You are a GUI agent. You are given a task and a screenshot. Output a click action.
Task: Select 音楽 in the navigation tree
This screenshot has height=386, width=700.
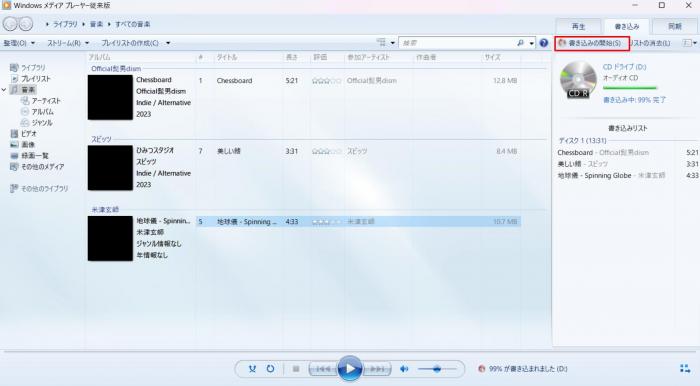[28, 90]
